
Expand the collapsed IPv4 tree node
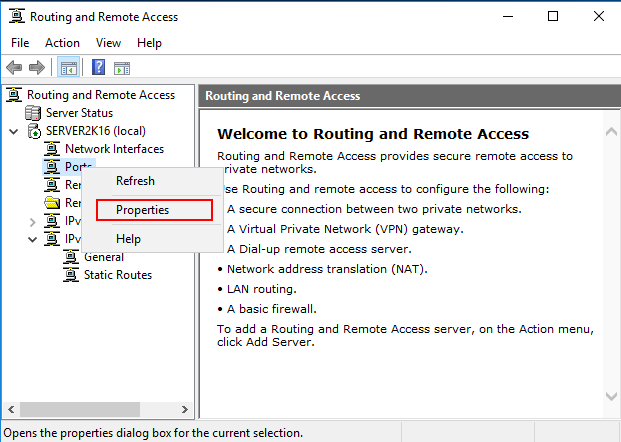pos(33,222)
